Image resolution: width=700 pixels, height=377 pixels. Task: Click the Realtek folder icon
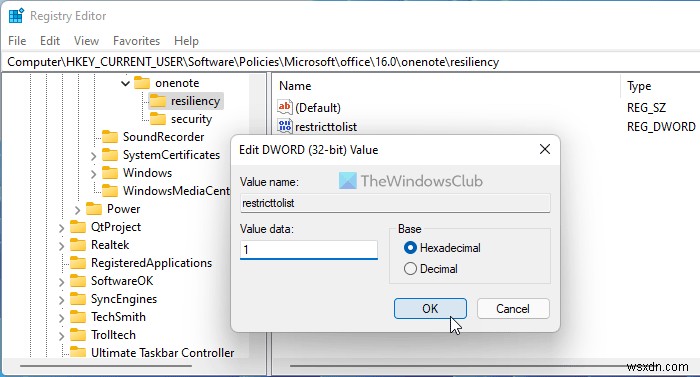[x=78, y=245]
